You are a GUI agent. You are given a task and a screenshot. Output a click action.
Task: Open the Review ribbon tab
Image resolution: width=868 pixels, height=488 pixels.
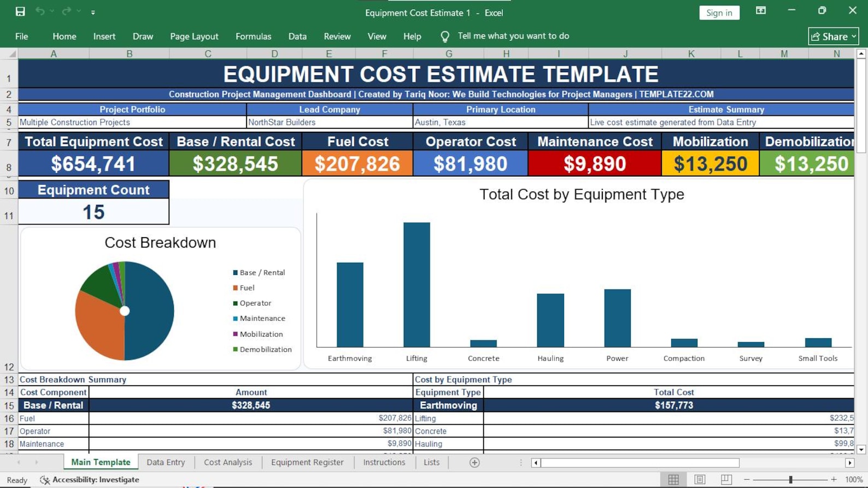pos(337,36)
